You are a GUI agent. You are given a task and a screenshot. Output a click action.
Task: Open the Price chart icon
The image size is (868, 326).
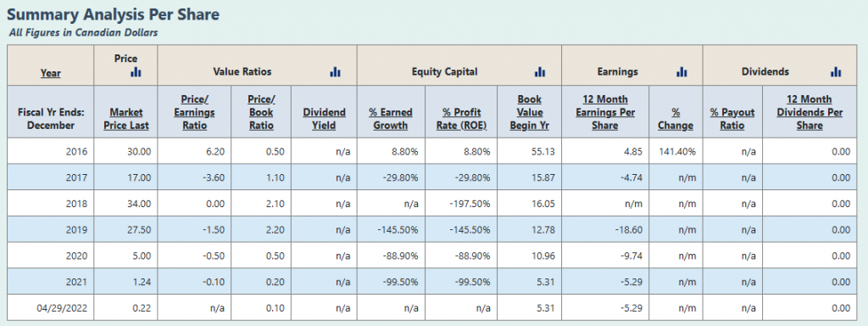pos(136,72)
